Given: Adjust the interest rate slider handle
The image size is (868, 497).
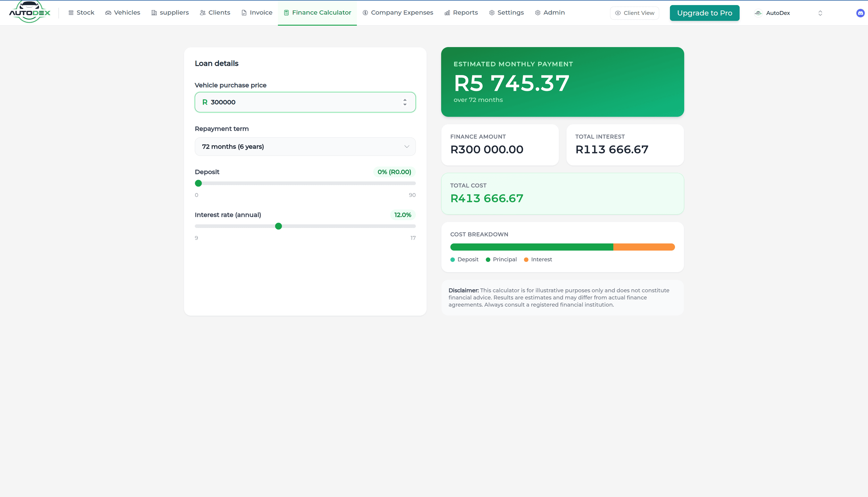Looking at the screenshot, I should 279,226.
